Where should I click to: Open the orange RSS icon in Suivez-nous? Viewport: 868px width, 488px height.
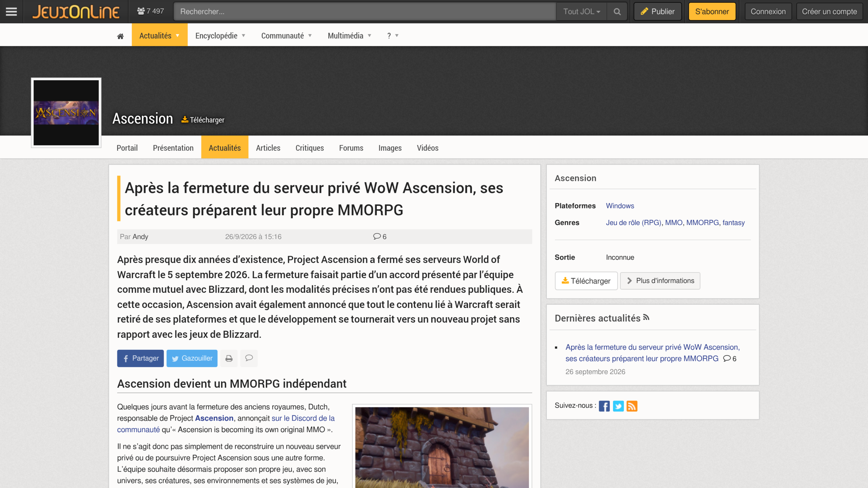(632, 406)
